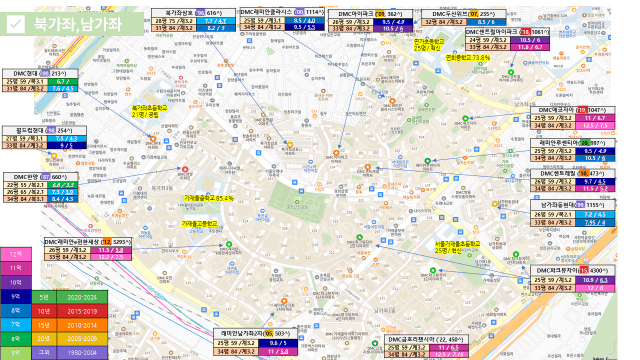
Task: Click the green marker for DMC센트럴아이파크
Action: [511, 72]
